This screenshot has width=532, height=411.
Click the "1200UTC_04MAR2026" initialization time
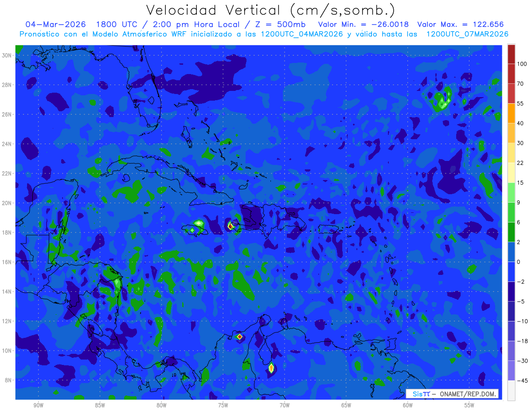(x=301, y=34)
